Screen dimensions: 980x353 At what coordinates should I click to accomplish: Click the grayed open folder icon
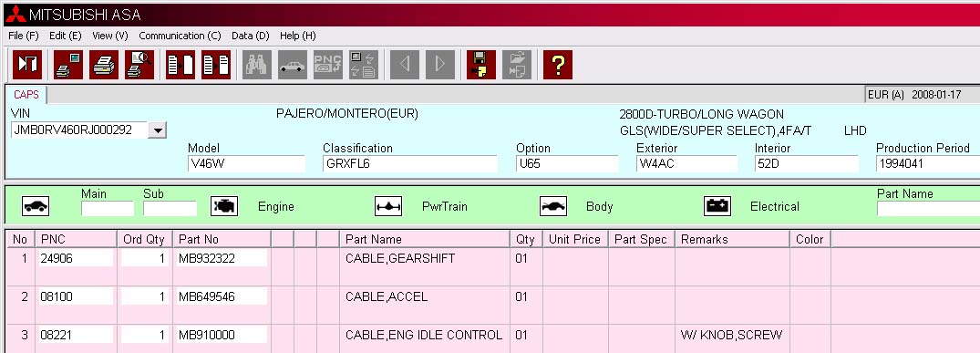click(517, 65)
